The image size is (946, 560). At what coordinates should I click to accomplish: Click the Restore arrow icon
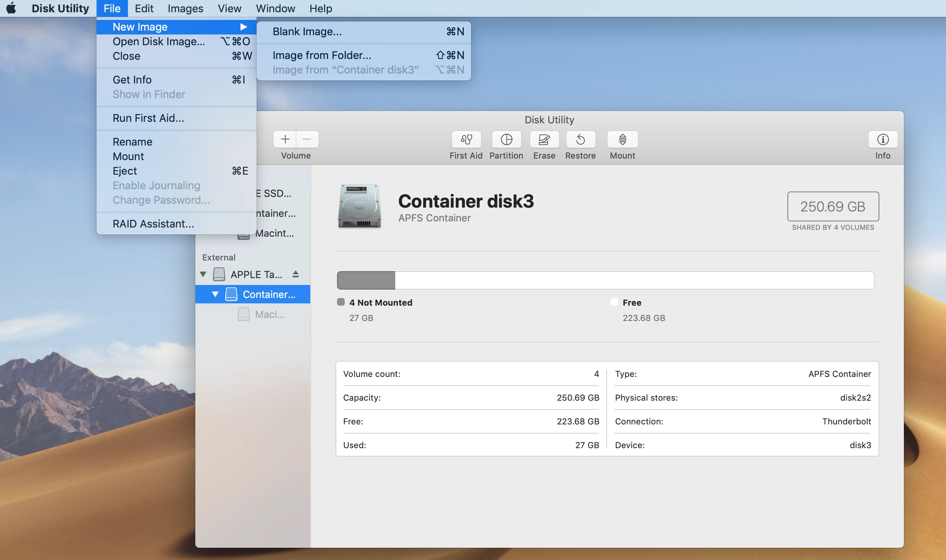(581, 139)
